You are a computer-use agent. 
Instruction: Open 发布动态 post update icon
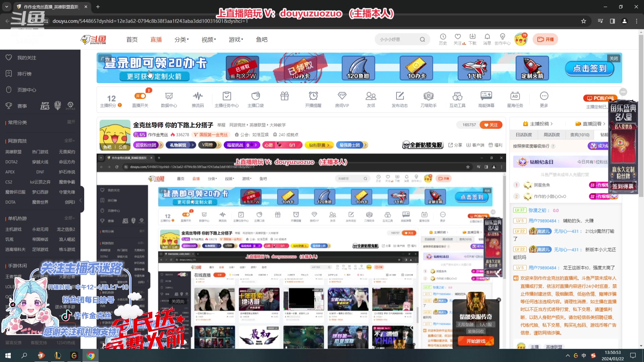pos(400,100)
